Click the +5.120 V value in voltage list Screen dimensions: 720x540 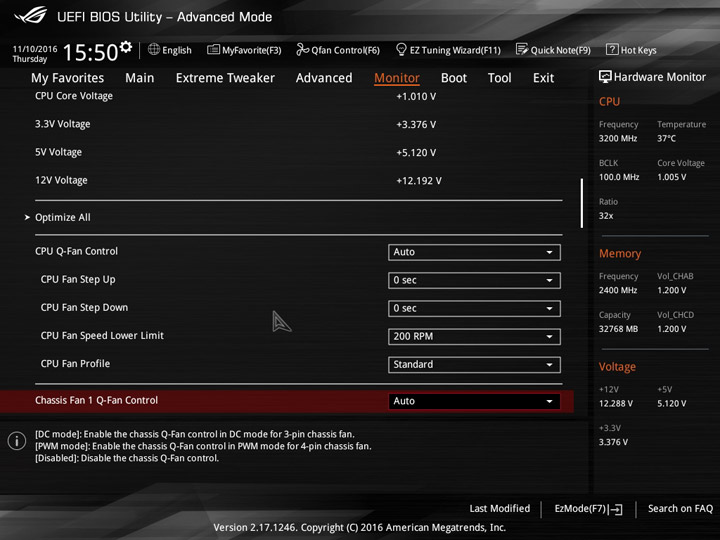tap(416, 153)
